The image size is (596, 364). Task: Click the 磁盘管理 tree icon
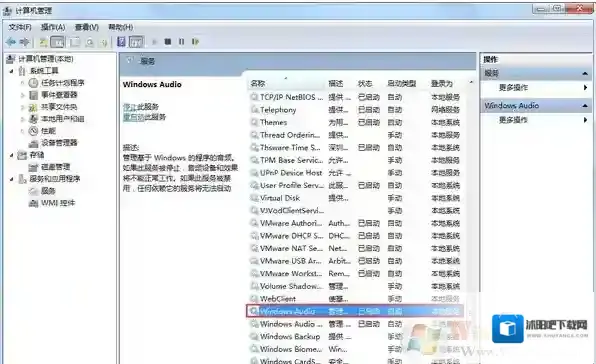(33, 167)
